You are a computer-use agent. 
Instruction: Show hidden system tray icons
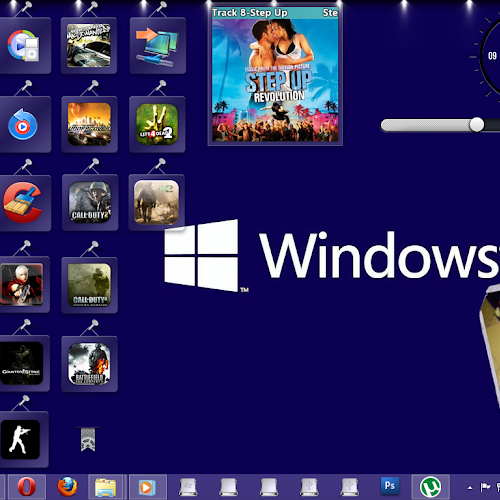[470, 488]
